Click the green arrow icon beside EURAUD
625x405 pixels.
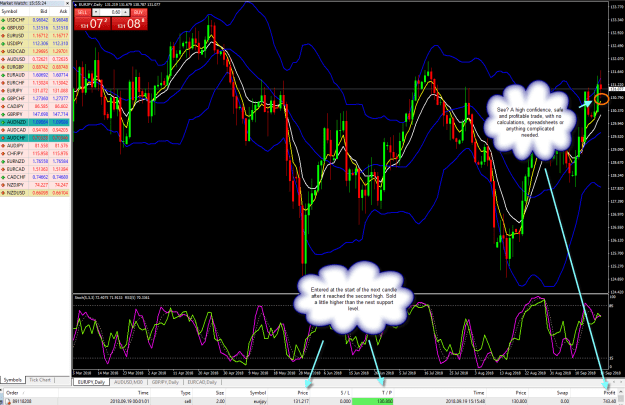pos(3,75)
